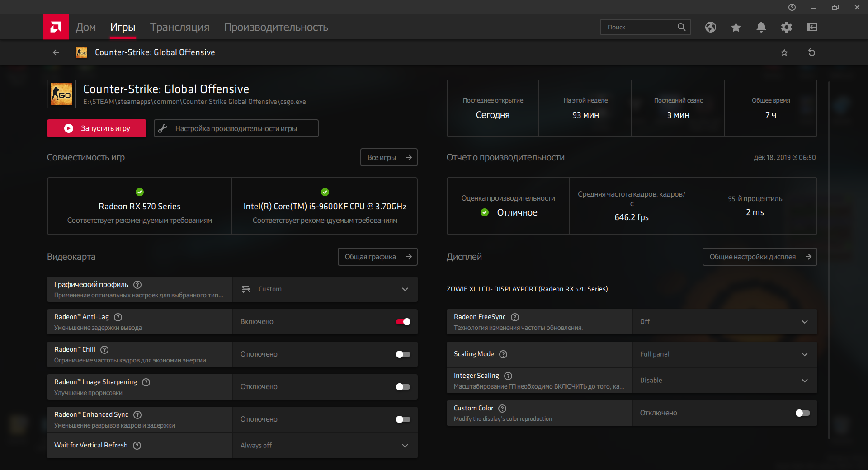Show help for Custom Color
Screen dimensions: 868x470
pyautogui.click(x=502, y=409)
